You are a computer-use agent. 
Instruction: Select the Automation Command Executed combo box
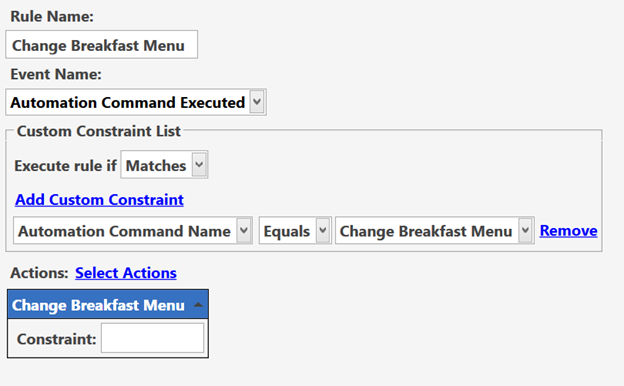136,102
